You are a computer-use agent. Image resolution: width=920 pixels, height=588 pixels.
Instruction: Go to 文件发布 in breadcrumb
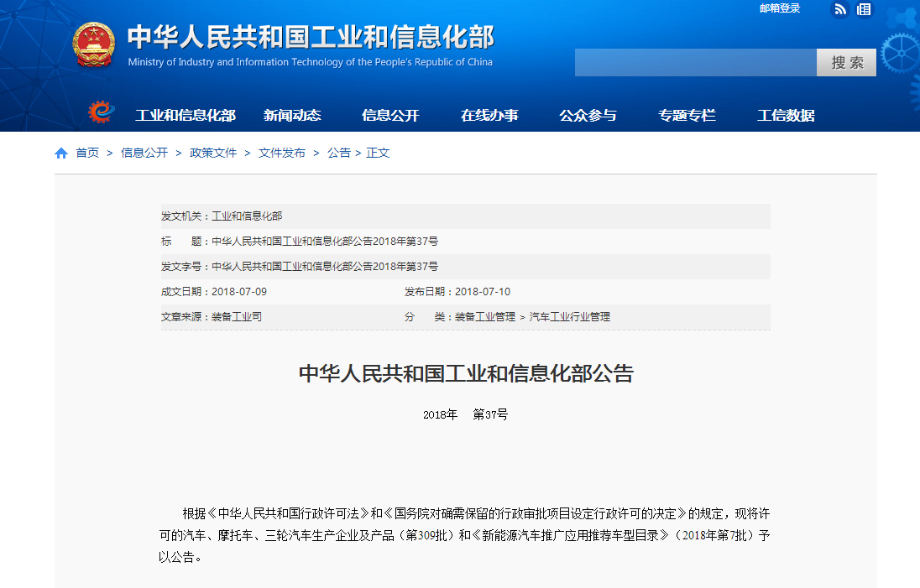(x=282, y=153)
